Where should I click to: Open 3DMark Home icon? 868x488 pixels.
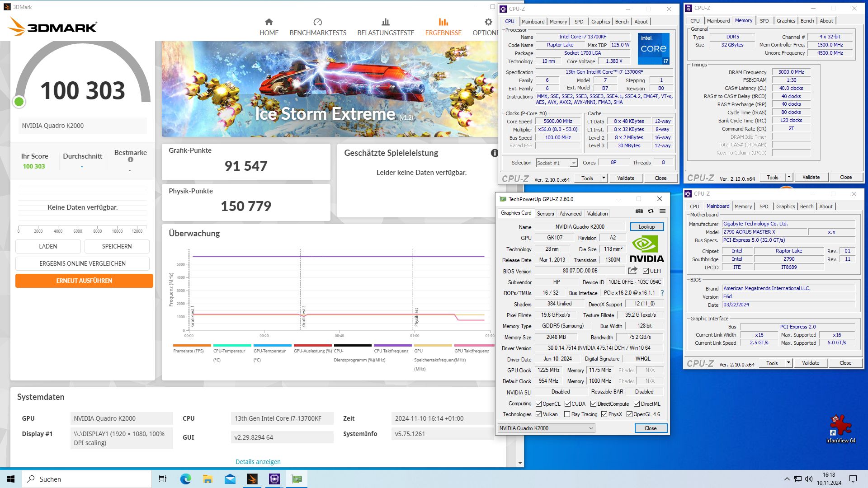[x=269, y=22]
